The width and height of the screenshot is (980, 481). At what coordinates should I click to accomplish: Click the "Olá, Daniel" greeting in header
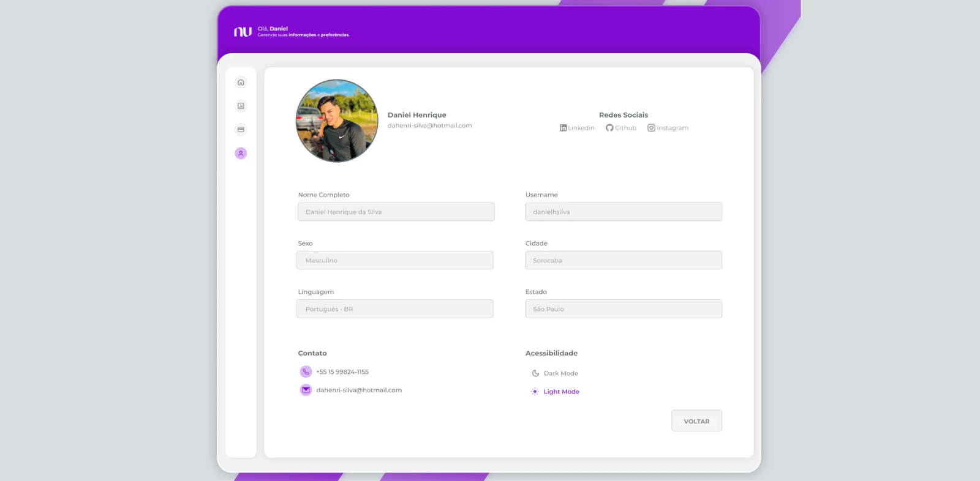(x=273, y=29)
